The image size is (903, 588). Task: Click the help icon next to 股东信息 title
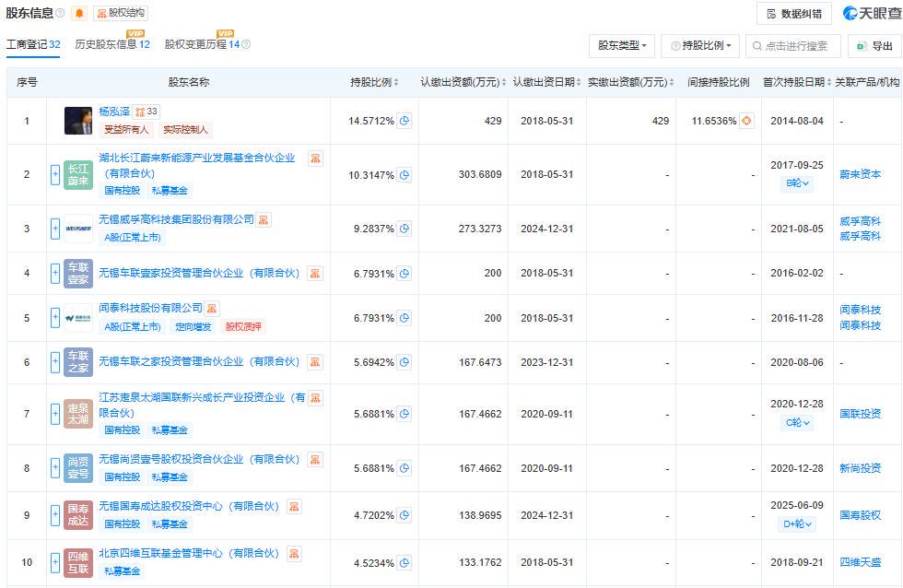click(60, 13)
